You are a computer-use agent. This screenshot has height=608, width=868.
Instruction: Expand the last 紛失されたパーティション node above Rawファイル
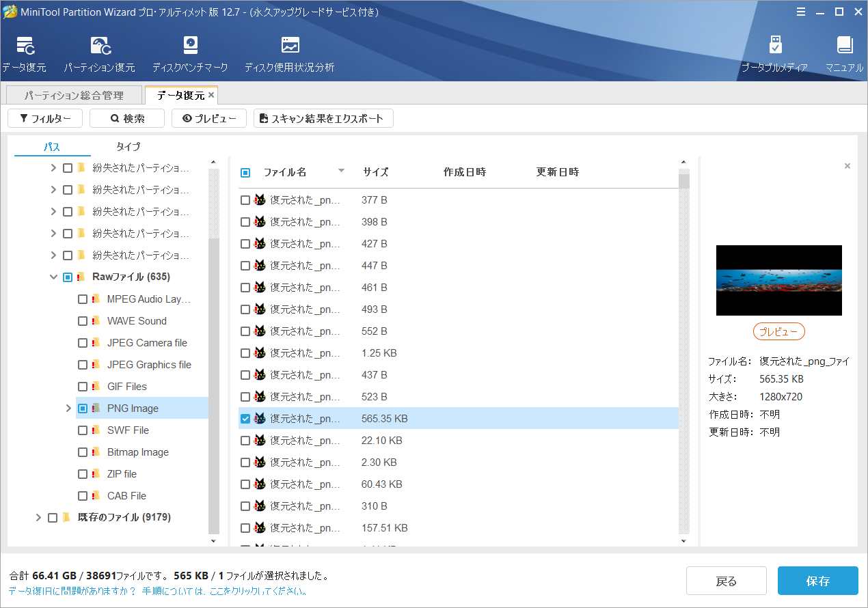[x=53, y=255]
